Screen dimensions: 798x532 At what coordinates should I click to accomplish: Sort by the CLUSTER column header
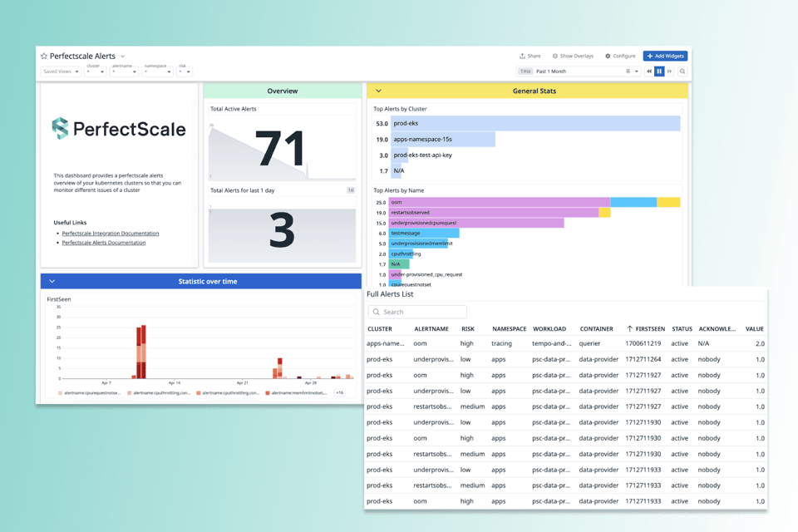point(380,329)
